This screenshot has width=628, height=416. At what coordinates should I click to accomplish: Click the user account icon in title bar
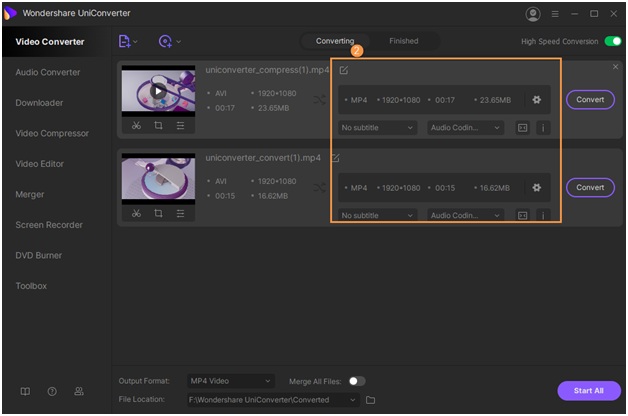pyautogui.click(x=531, y=14)
